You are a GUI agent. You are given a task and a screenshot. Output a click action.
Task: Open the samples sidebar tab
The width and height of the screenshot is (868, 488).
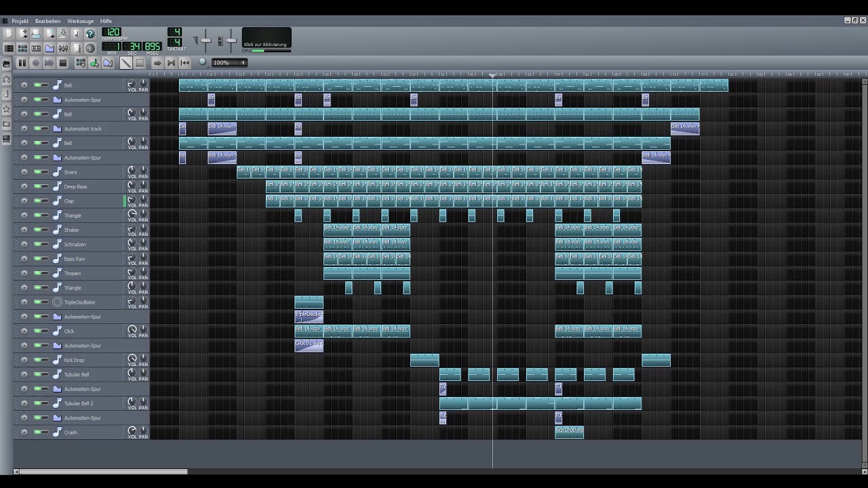6,94
